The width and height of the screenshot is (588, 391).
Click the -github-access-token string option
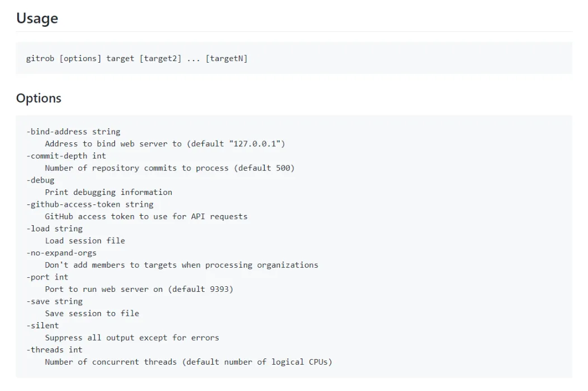tap(90, 204)
